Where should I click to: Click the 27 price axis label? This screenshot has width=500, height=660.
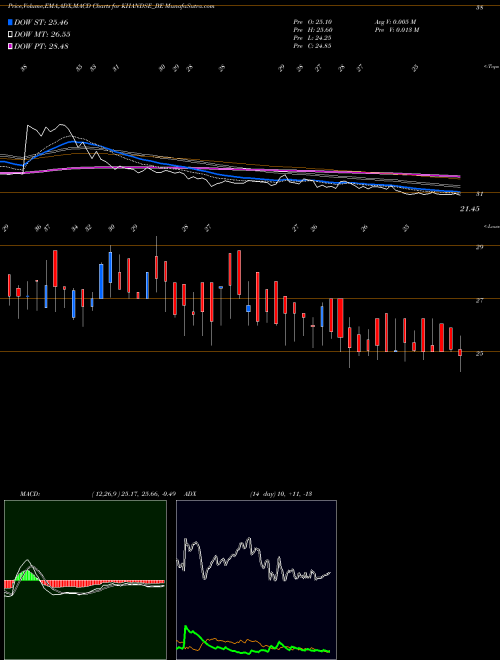479,301
